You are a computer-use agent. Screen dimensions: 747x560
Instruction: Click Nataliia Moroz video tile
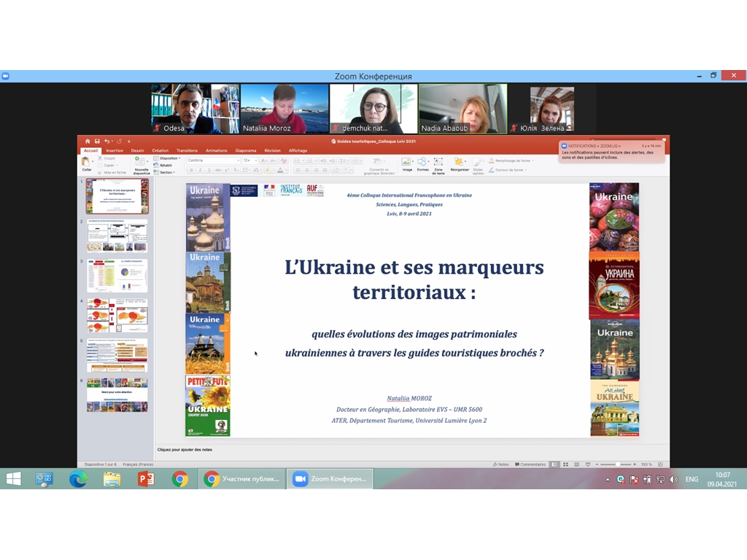pyautogui.click(x=285, y=109)
